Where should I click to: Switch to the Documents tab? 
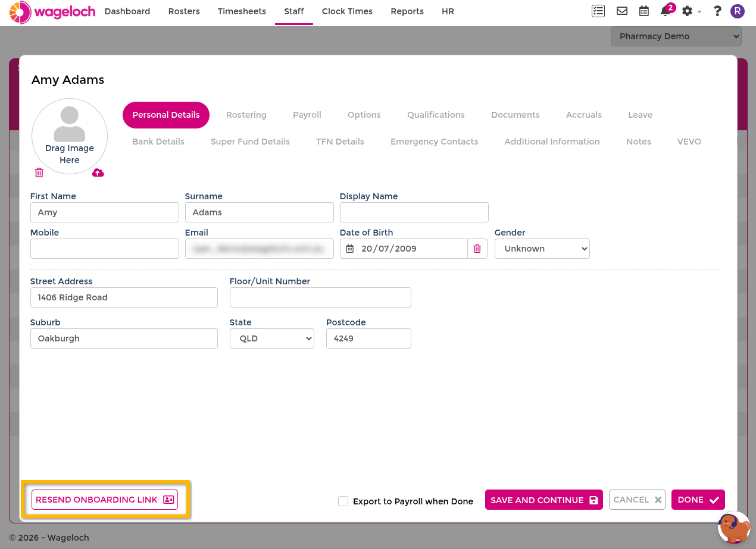click(516, 115)
